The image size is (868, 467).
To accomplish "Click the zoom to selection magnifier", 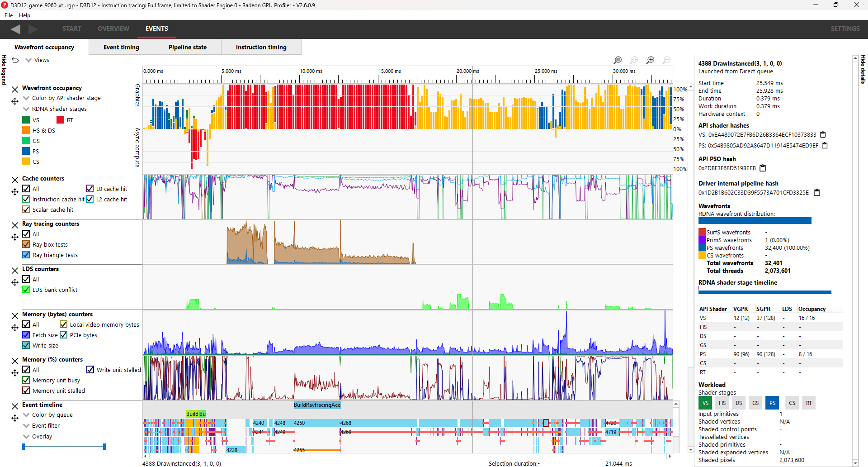I will tap(618, 60).
